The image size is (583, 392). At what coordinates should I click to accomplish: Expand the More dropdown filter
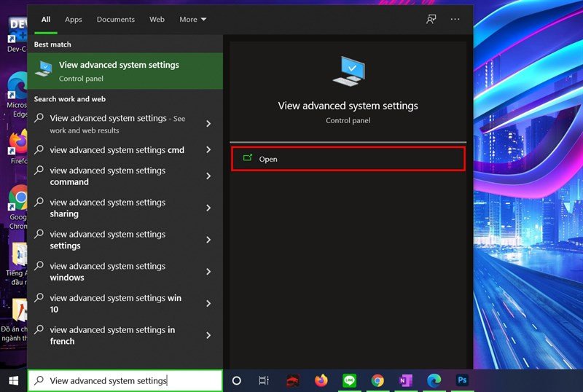click(x=193, y=20)
